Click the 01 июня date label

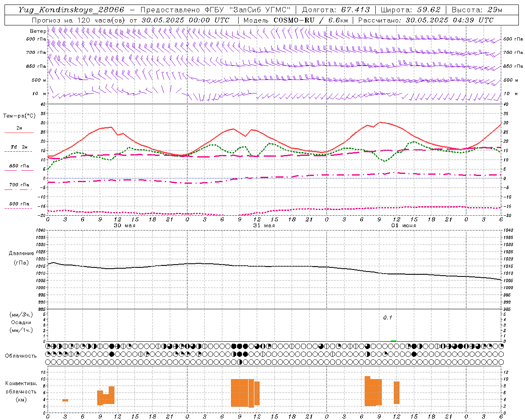pos(403,226)
